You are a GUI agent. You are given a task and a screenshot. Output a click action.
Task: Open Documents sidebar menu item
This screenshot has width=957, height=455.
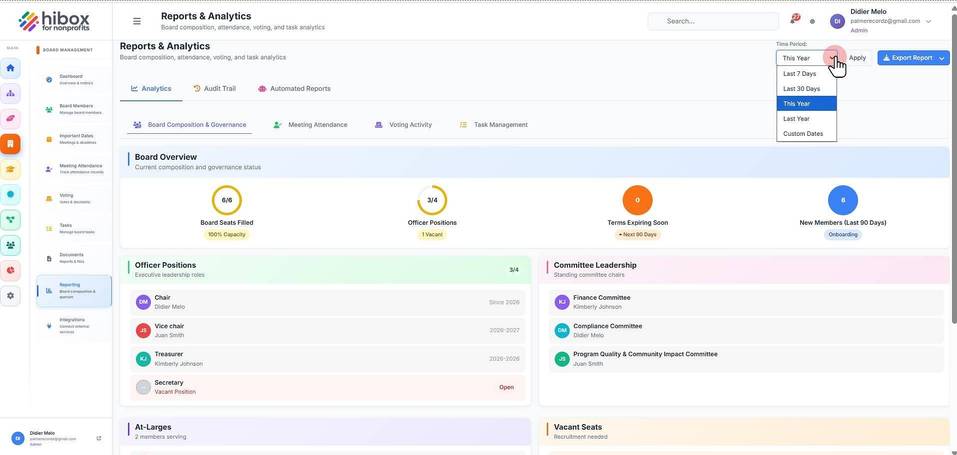73,258
